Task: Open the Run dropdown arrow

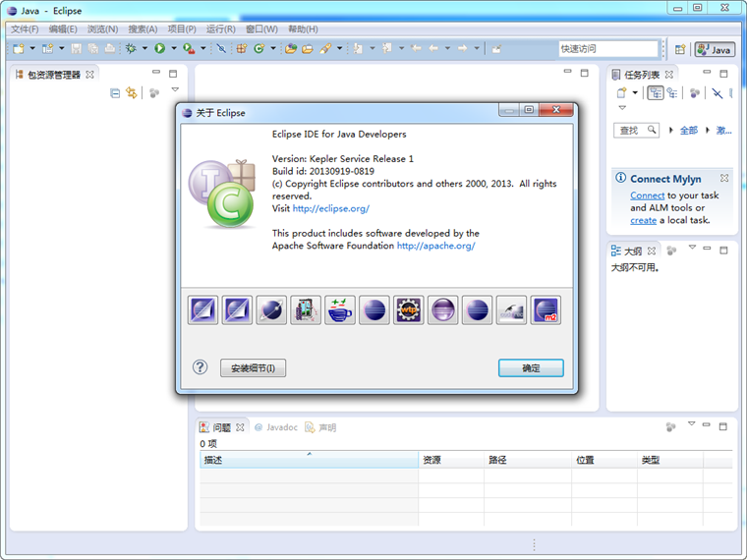Action: [x=174, y=48]
